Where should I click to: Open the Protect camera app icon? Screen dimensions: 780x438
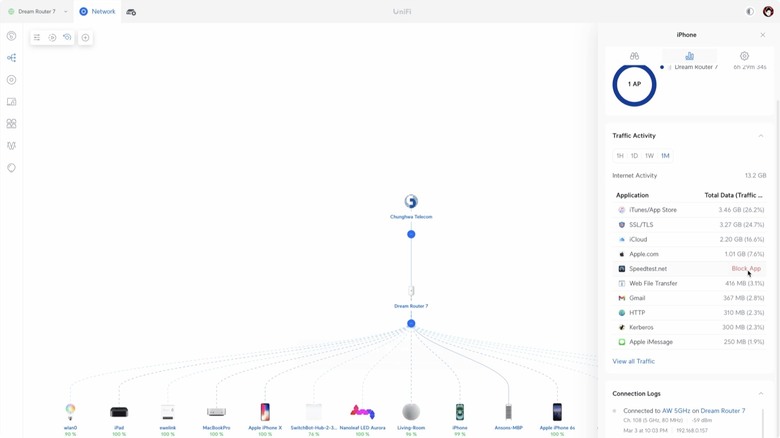tap(131, 11)
